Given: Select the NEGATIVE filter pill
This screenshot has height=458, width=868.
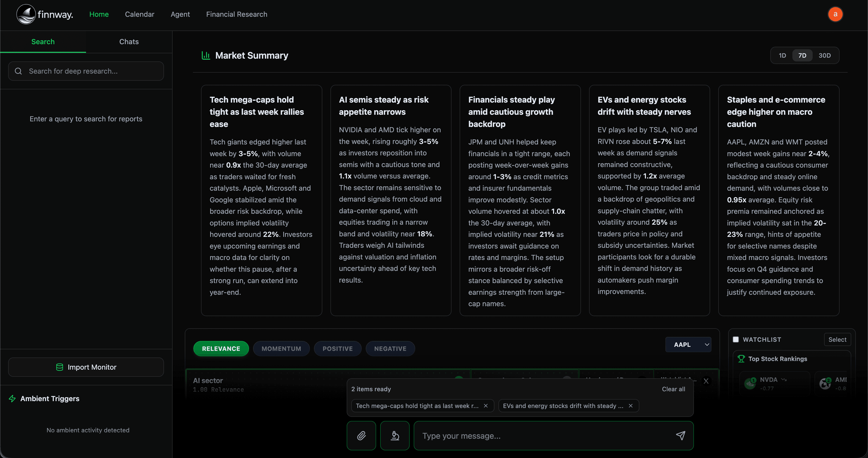Looking at the screenshot, I should coord(390,349).
